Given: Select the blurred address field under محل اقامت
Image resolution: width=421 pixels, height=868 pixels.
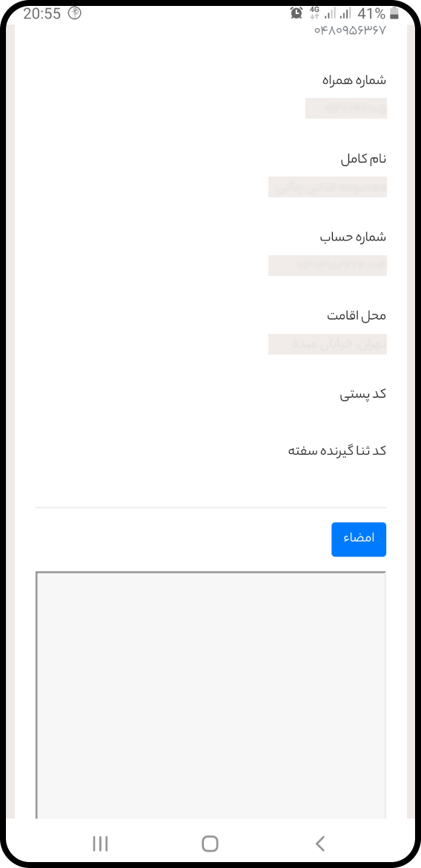Looking at the screenshot, I should tap(328, 344).
